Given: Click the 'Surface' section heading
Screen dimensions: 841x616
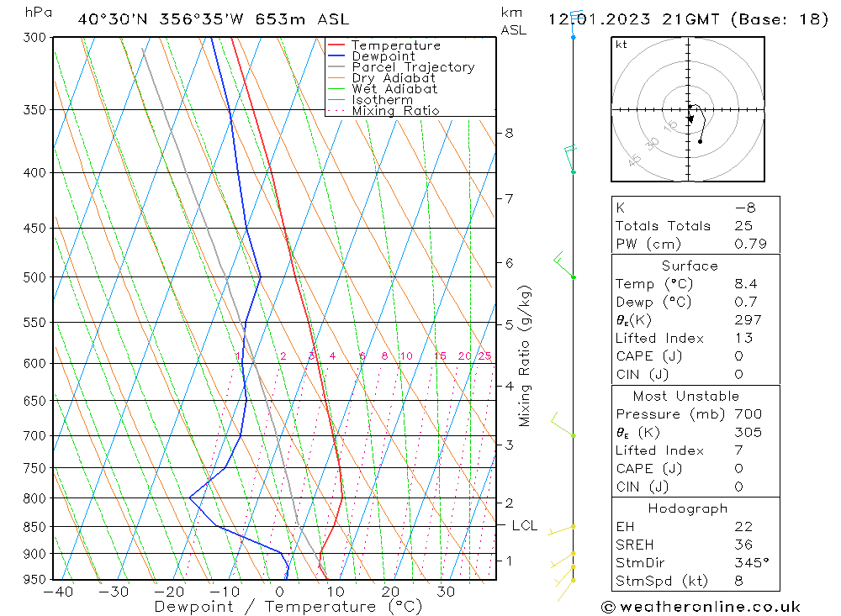Looking at the screenshot, I should 690,266.
